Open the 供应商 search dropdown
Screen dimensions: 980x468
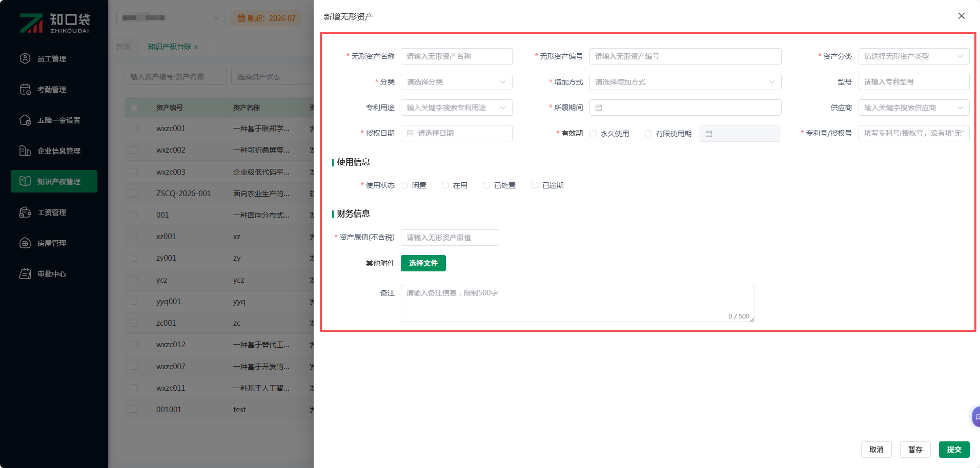pos(914,108)
